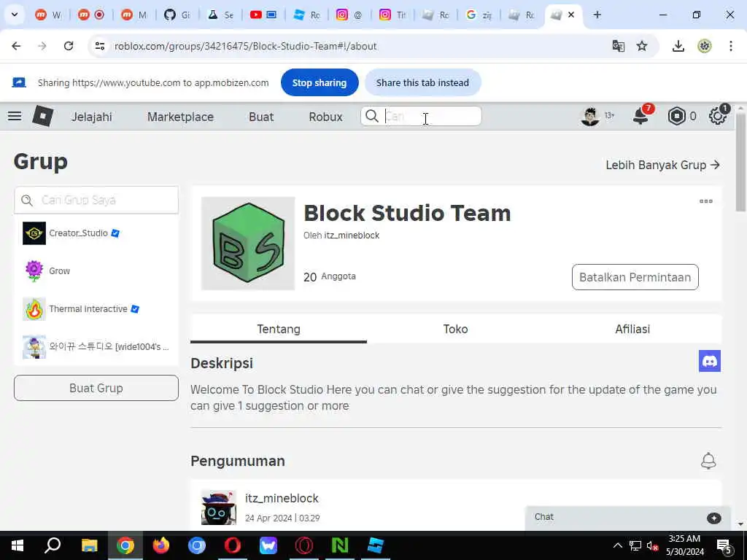This screenshot has height=560, width=747.
Task: Click the address bar URL
Action: (x=245, y=46)
